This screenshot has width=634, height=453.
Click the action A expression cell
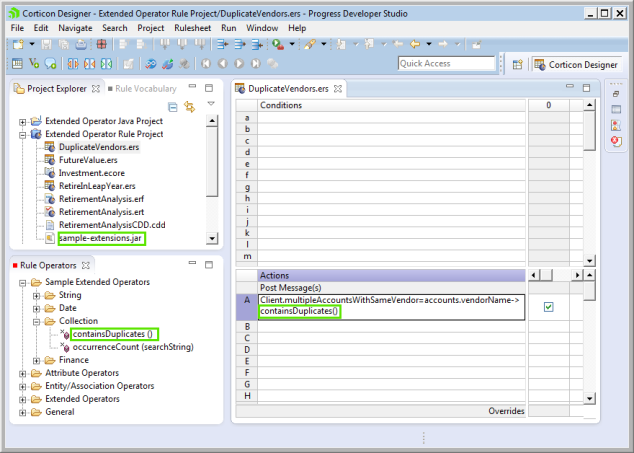[x=391, y=307]
